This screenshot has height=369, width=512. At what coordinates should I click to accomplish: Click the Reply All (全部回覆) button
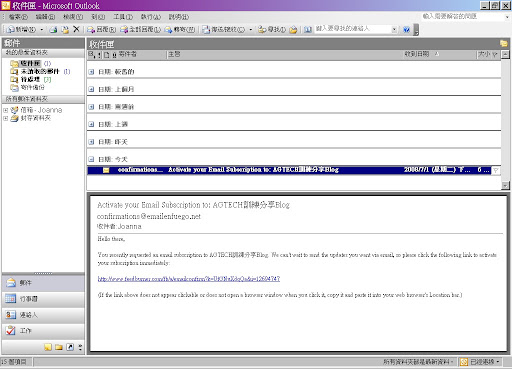click(140, 30)
